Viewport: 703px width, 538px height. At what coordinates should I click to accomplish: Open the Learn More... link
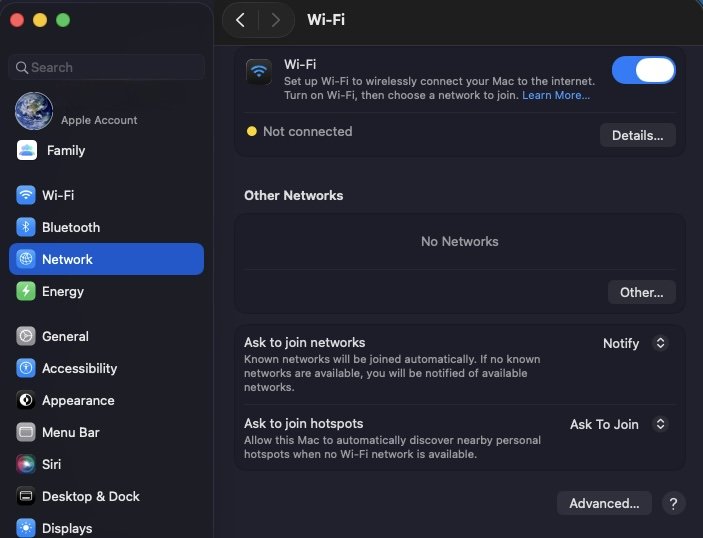pos(555,95)
